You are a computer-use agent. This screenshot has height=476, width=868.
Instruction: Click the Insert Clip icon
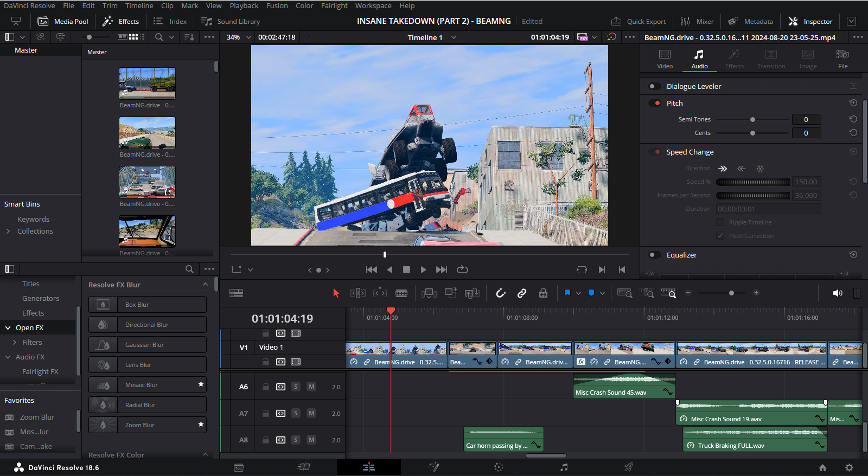(429, 293)
